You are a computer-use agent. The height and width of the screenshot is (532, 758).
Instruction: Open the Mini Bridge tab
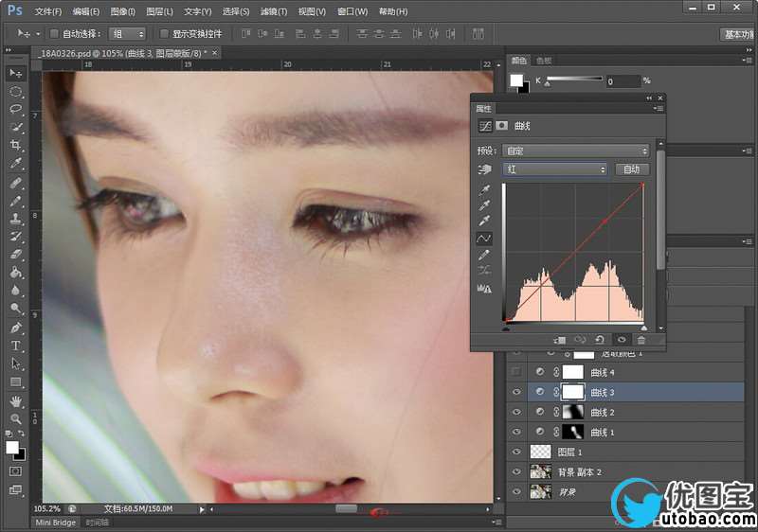pyautogui.click(x=56, y=523)
